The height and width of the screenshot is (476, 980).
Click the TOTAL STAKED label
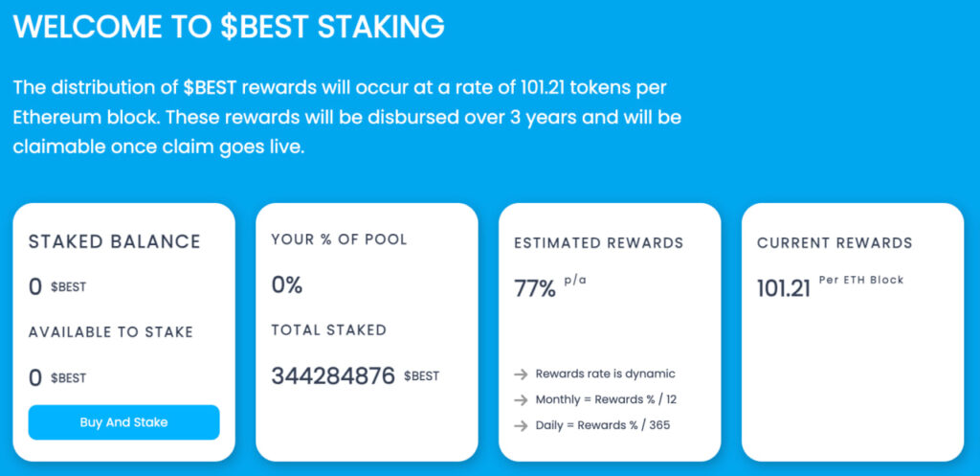coord(329,329)
